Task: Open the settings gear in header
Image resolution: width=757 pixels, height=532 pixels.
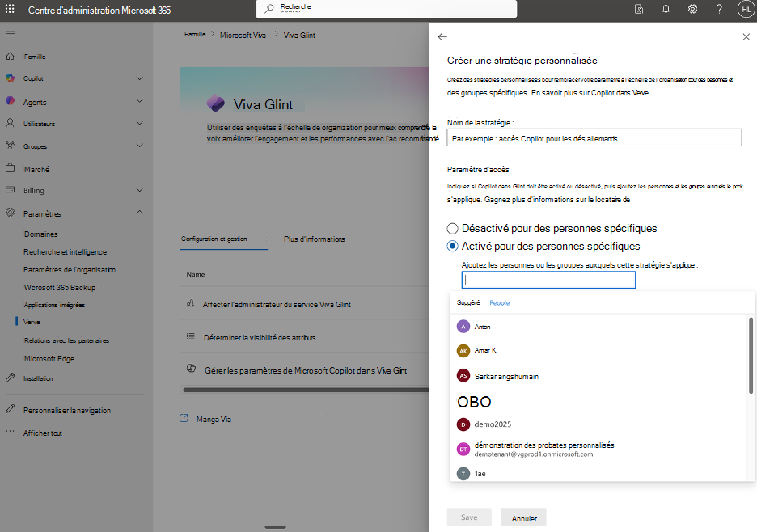Action: pos(692,9)
